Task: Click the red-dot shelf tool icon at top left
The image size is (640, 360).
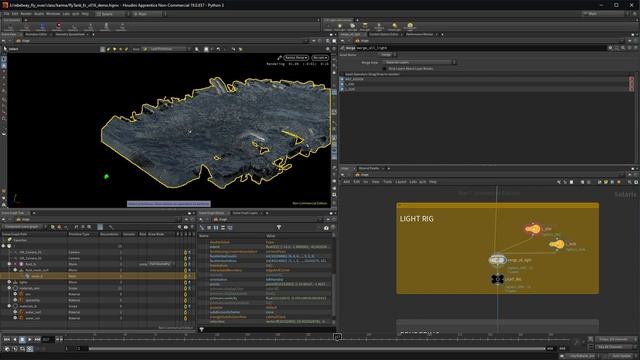Action: click(58, 26)
